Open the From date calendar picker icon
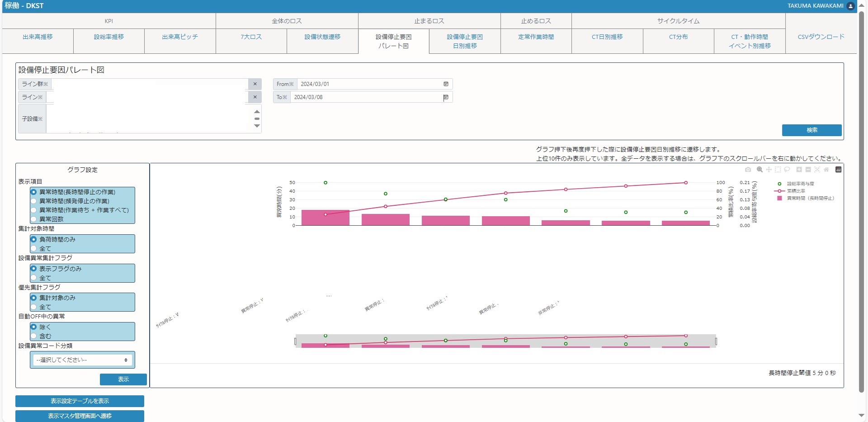 (x=446, y=84)
